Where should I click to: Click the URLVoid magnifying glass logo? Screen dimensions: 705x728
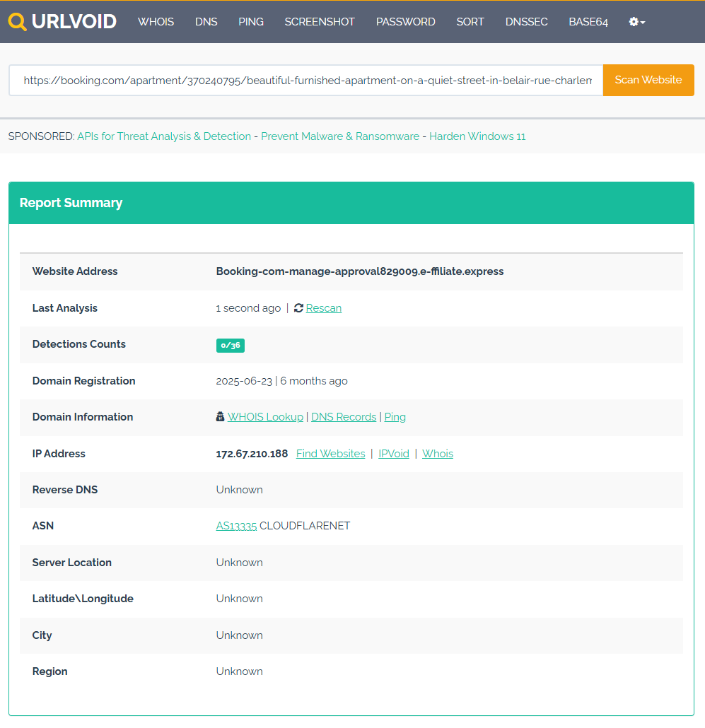pos(17,21)
